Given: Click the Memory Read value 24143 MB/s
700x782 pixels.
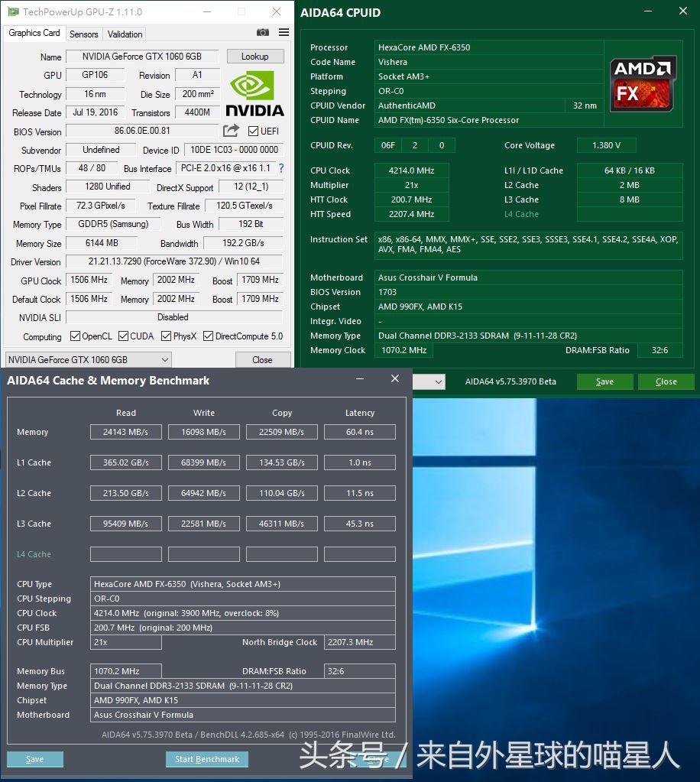Looking at the screenshot, I should coord(125,432).
